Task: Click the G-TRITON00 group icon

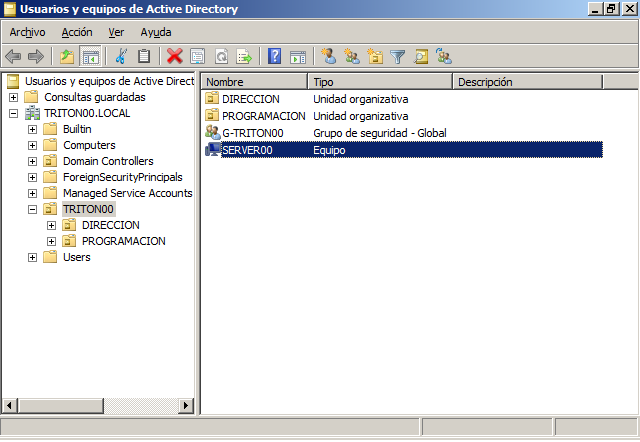Action: click(x=212, y=133)
